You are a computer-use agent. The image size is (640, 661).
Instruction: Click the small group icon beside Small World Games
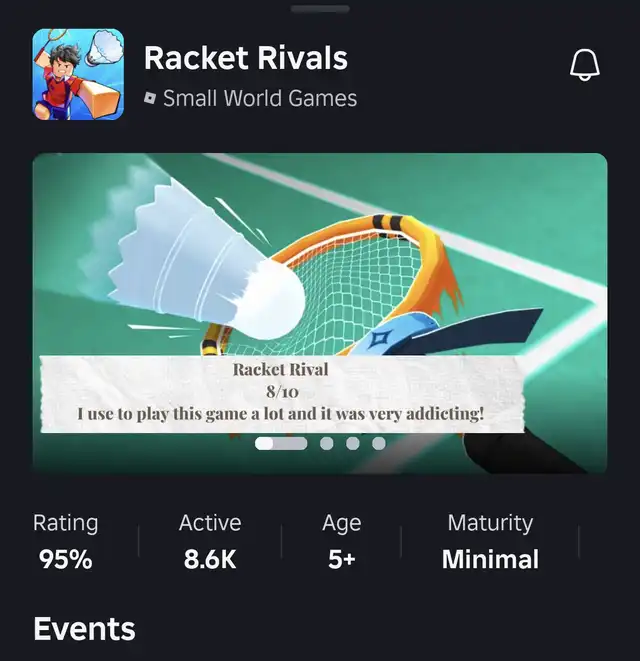click(150, 99)
